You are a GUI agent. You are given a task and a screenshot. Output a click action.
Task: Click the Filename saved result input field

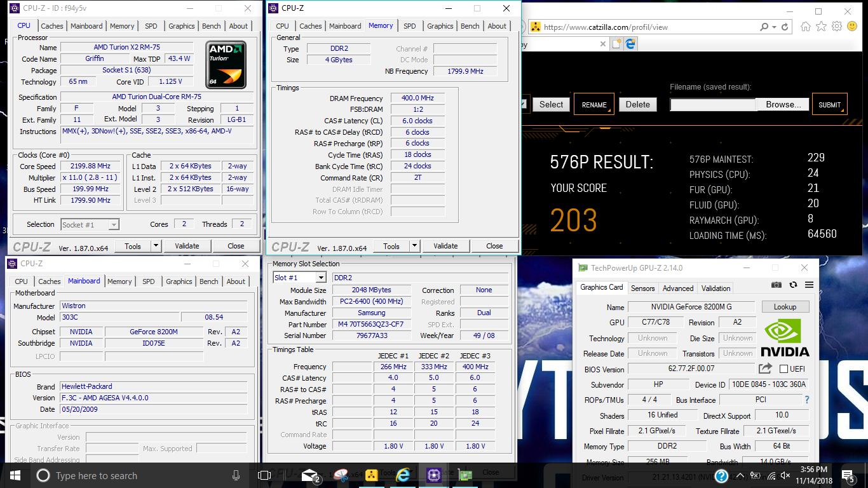click(713, 104)
